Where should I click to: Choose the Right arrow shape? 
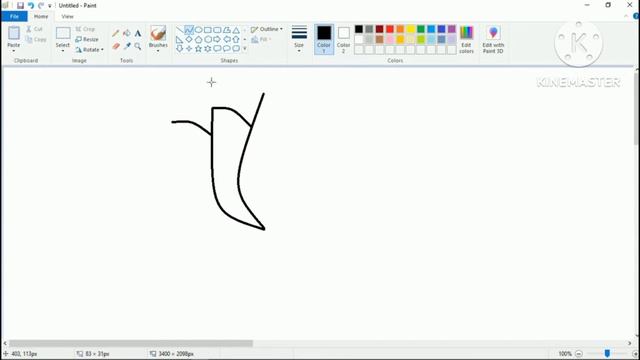pyautogui.click(x=217, y=39)
